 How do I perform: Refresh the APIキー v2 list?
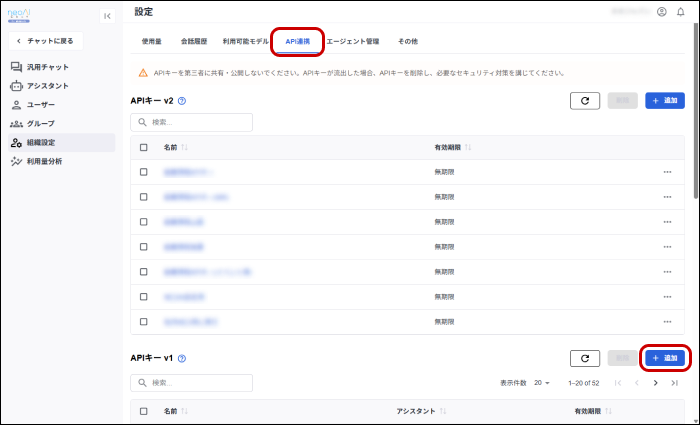click(585, 101)
